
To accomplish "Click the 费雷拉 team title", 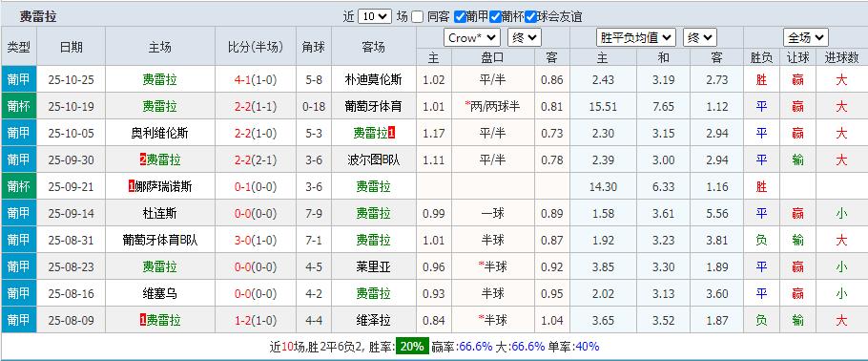I will (x=38, y=16).
